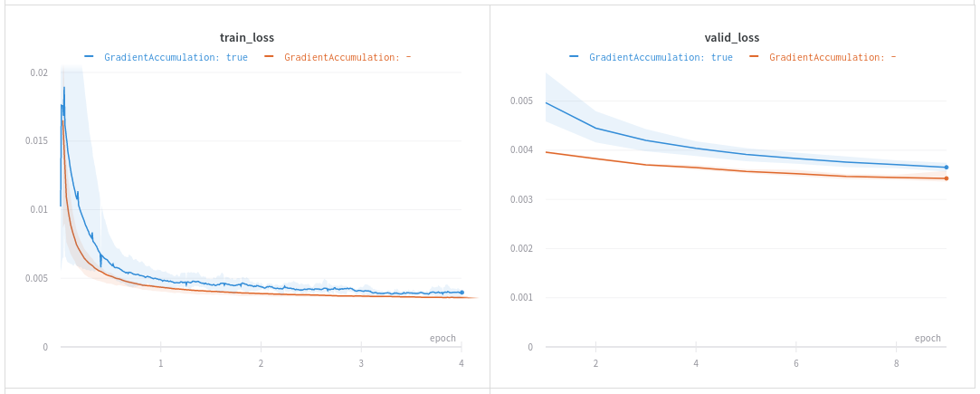Click x-axis tick 6 in valid_loss chart
The height and width of the screenshot is (394, 980).
point(795,363)
